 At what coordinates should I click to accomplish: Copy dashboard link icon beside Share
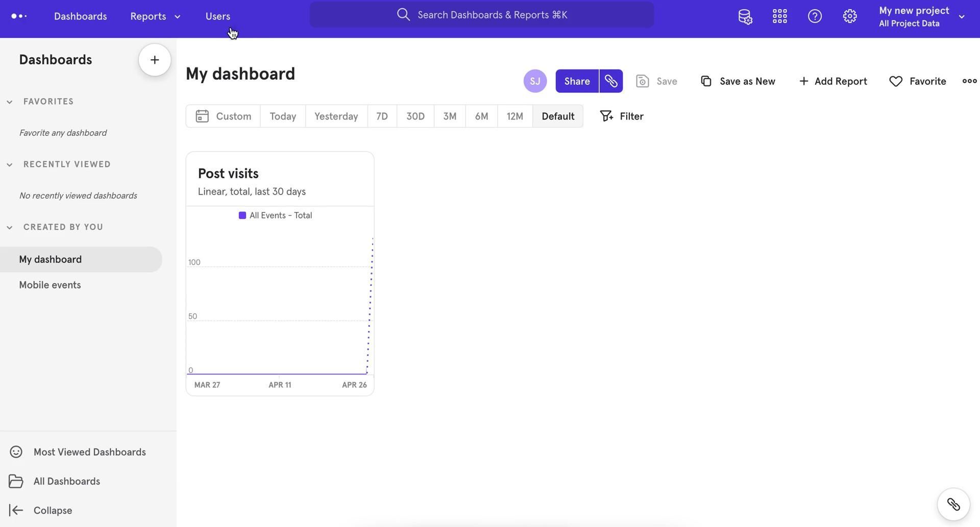[611, 81]
